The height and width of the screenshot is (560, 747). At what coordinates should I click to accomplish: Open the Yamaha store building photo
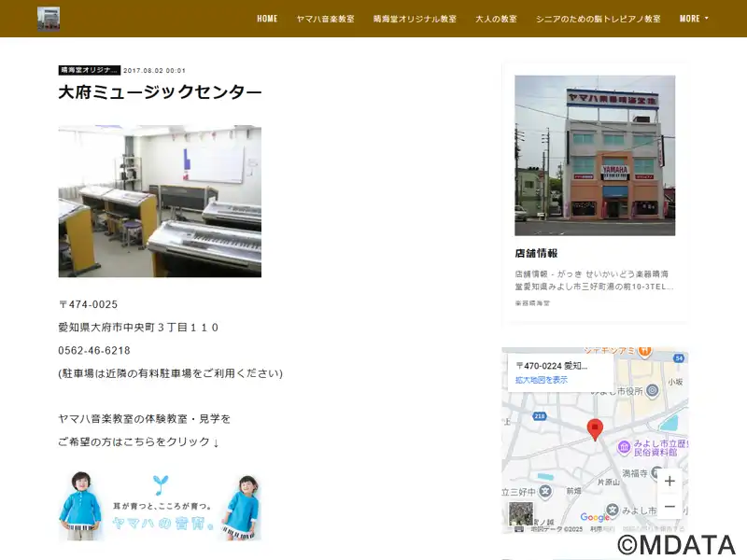595,155
